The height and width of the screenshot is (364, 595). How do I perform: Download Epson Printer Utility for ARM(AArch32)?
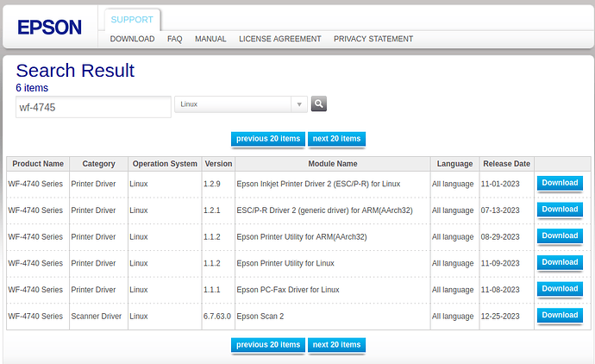tap(560, 235)
